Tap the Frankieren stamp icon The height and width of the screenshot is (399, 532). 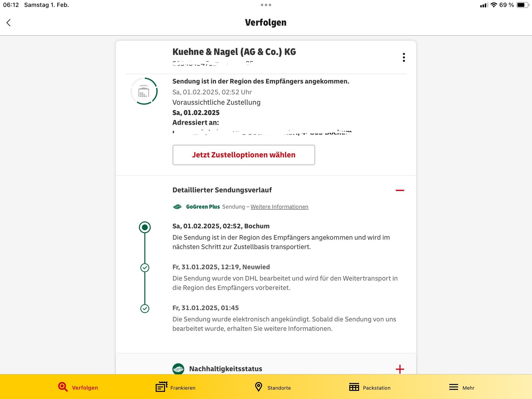click(162, 387)
